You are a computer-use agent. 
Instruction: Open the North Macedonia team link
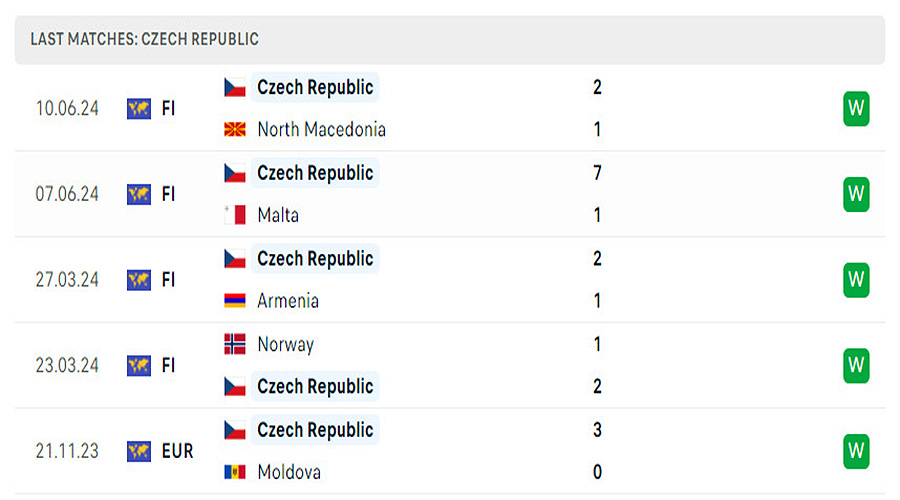point(321,130)
